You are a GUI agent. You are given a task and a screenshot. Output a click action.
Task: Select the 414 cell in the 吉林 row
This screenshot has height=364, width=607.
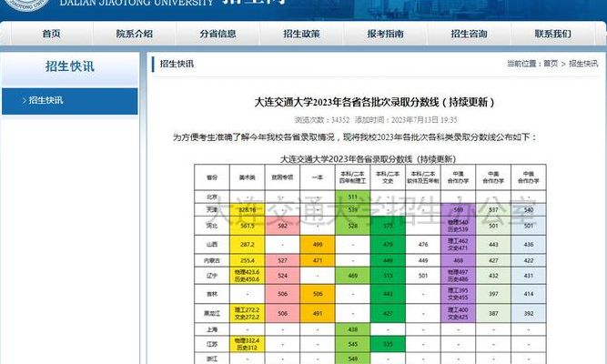529,294
